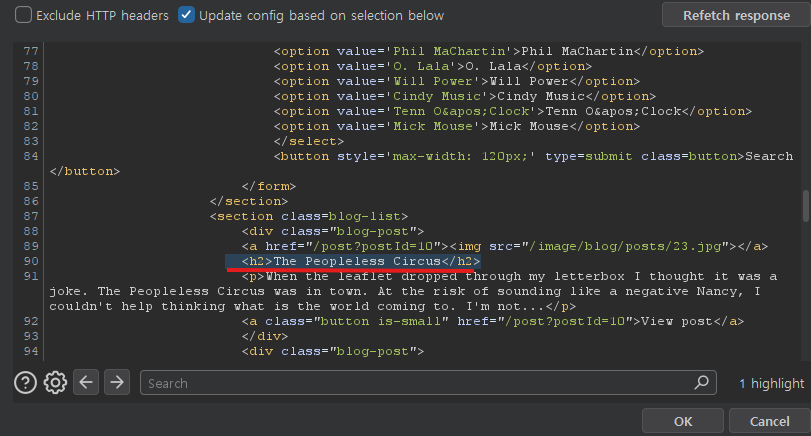Viewport: 811px width, 436px height.
Task: Click line 82 option Mick Mouse
Action: click(x=457, y=126)
